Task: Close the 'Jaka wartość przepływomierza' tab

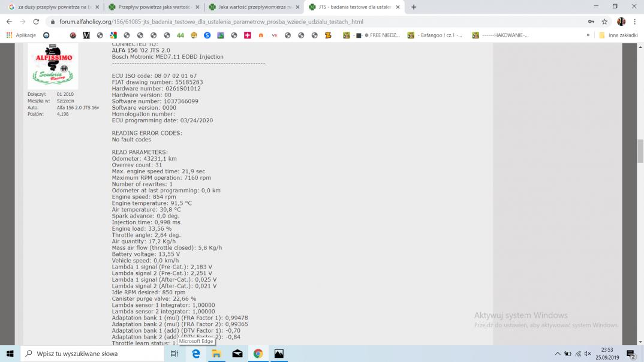Action: pos(298,7)
